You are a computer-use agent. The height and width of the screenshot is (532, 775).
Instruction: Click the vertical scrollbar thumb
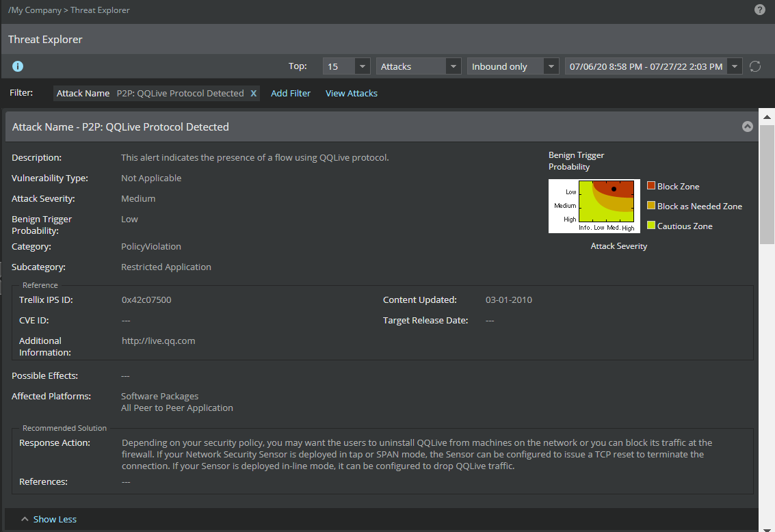pos(767,184)
